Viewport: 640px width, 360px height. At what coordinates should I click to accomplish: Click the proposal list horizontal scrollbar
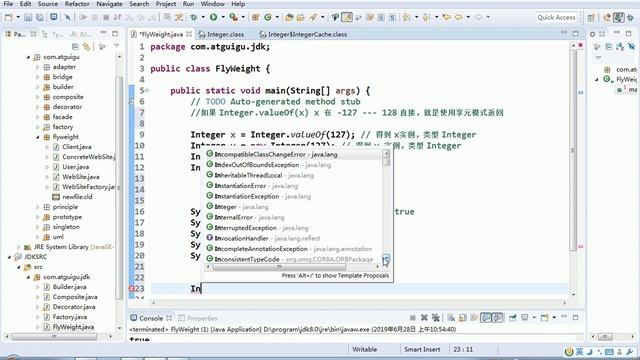279,267
